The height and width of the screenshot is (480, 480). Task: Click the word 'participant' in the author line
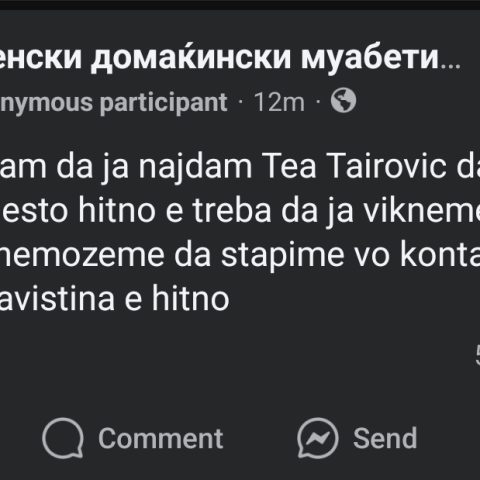click(164, 103)
